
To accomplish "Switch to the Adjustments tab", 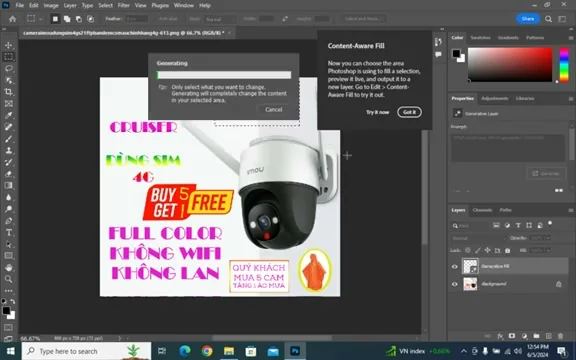I will click(494, 98).
